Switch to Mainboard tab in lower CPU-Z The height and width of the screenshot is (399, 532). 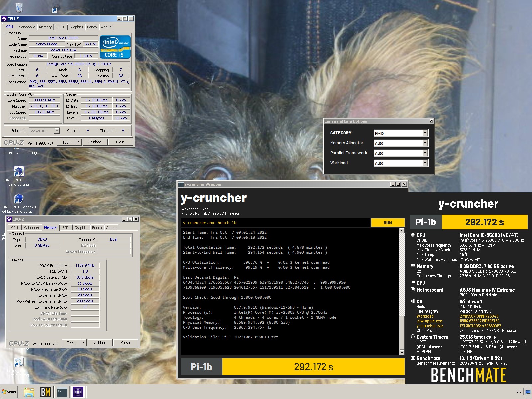point(32,228)
